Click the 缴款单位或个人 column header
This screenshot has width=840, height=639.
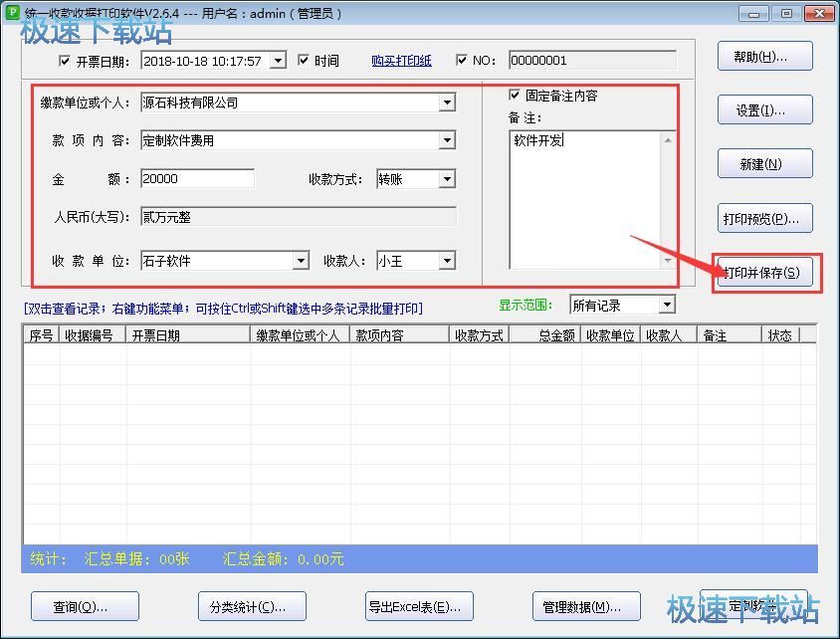pyautogui.click(x=300, y=335)
